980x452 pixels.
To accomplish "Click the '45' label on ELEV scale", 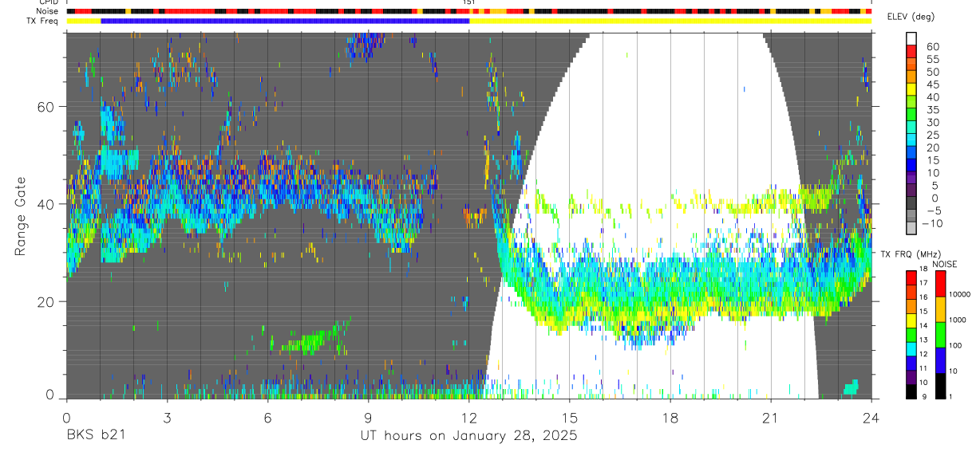I will pyautogui.click(x=932, y=85).
